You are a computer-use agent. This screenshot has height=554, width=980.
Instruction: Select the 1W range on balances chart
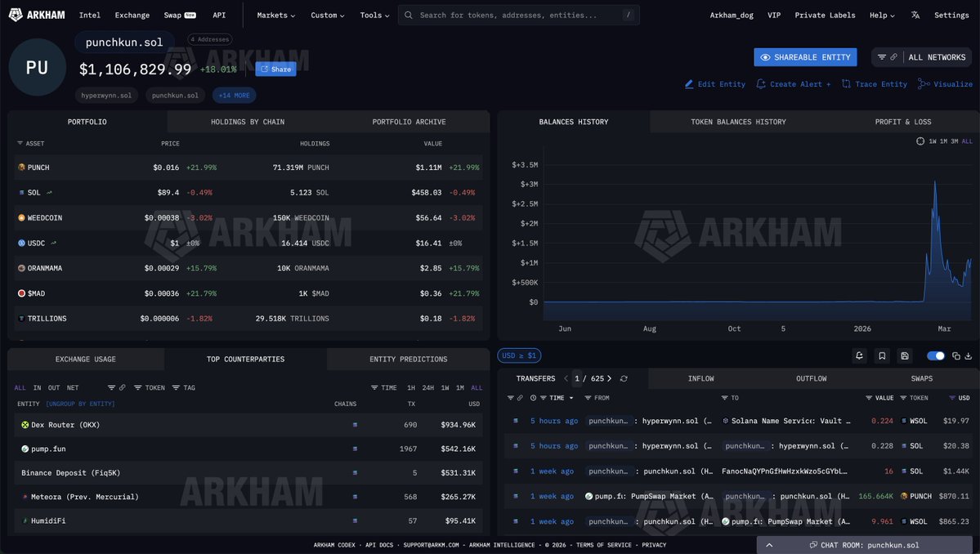tap(933, 141)
